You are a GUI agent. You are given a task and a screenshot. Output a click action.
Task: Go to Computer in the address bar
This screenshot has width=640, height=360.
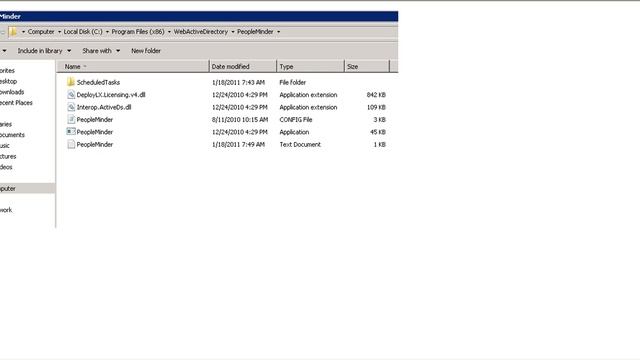[41, 31]
